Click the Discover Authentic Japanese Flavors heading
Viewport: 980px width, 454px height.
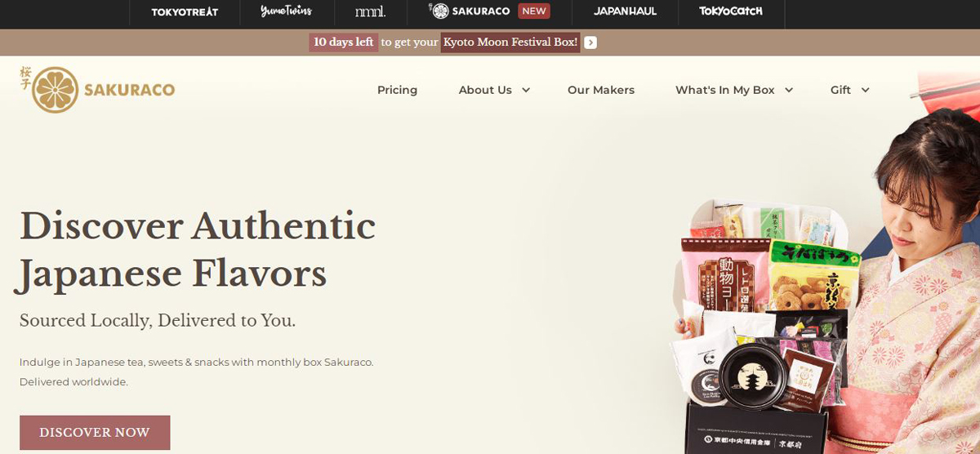(x=198, y=249)
